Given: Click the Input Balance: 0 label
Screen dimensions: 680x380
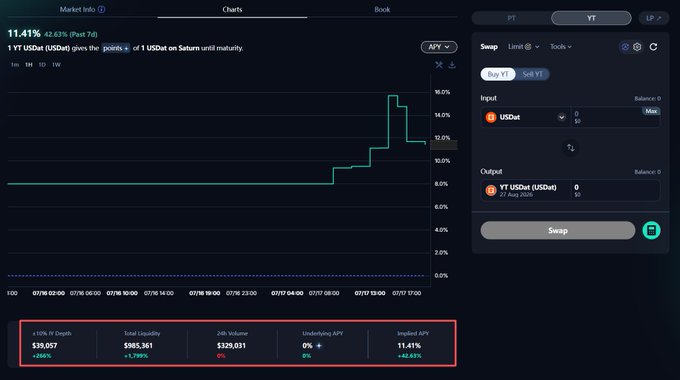Looking at the screenshot, I should (647, 98).
